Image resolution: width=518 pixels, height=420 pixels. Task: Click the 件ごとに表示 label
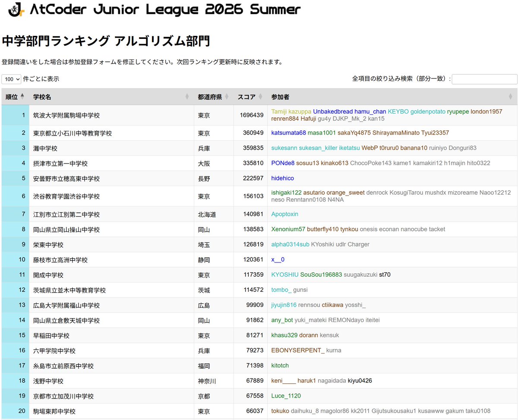[41, 79]
